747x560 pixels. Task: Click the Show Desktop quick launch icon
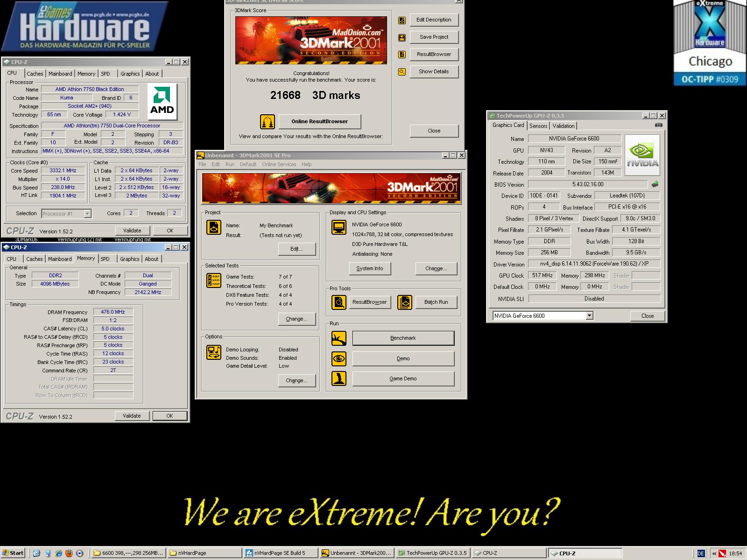(37, 553)
